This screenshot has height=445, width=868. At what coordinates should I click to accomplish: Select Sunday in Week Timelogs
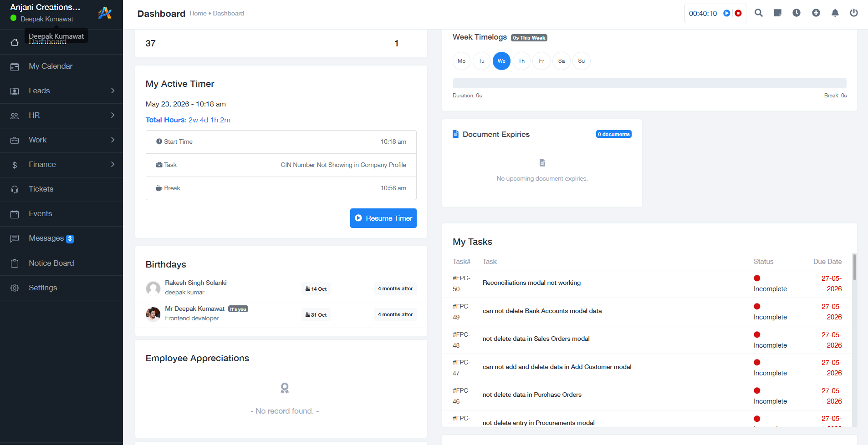582,61
